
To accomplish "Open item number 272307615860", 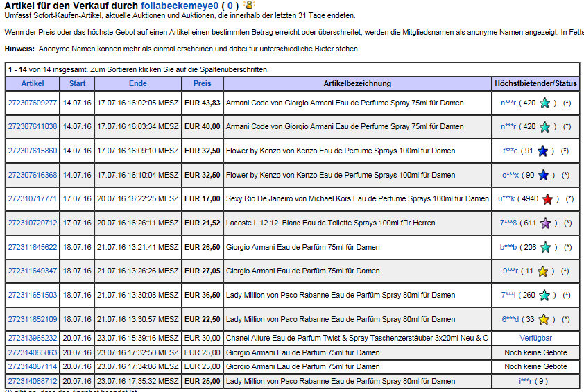I will [33, 151].
